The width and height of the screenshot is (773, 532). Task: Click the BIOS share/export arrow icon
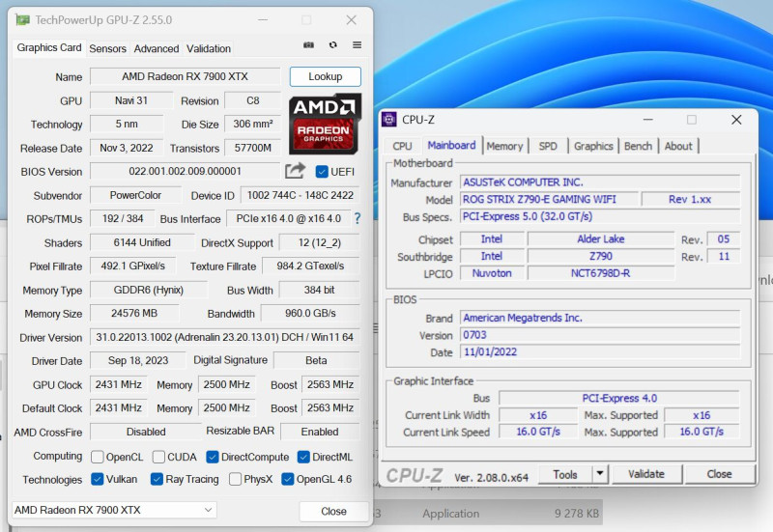coord(295,171)
